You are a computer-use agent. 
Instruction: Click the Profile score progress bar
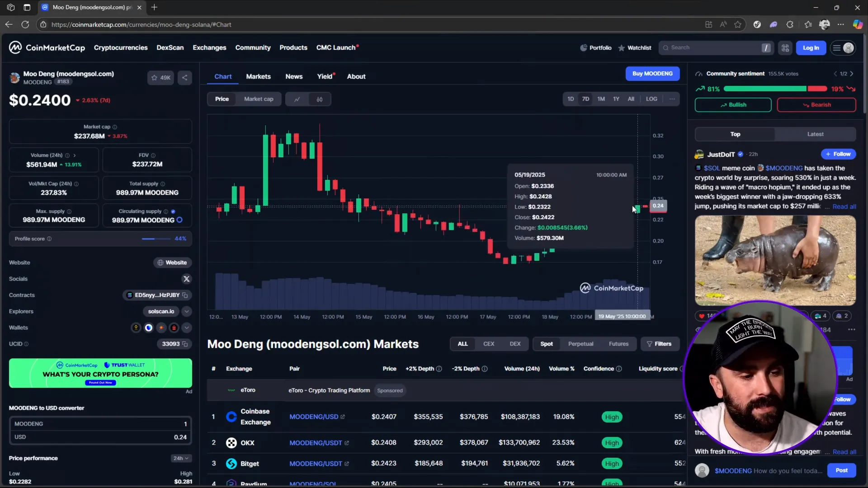[x=156, y=239]
